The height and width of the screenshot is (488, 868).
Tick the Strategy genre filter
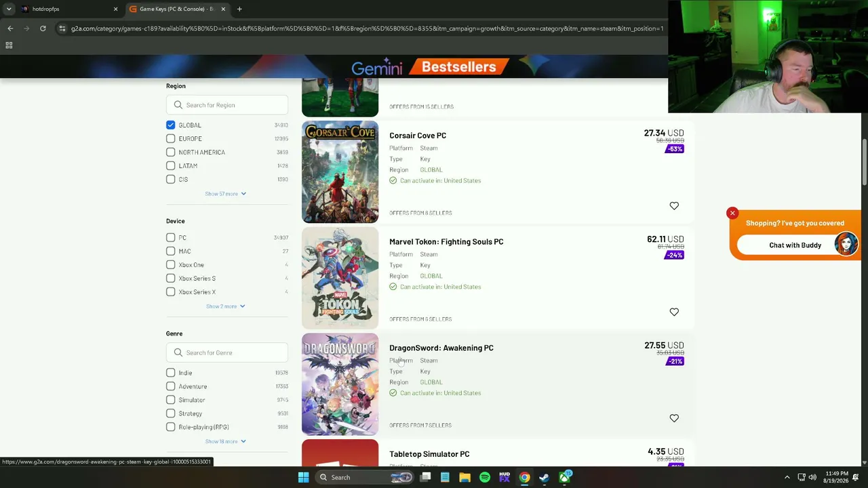pos(171,413)
